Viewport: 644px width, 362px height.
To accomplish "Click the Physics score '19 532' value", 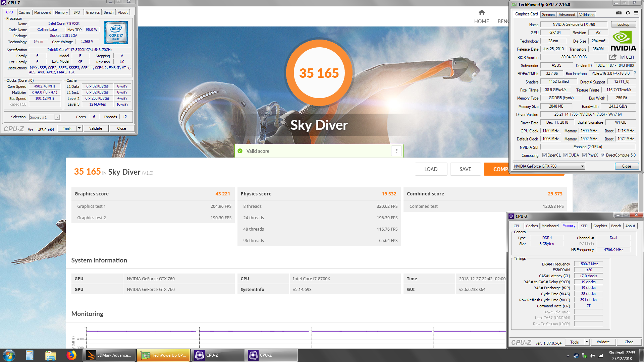I will click(389, 194).
